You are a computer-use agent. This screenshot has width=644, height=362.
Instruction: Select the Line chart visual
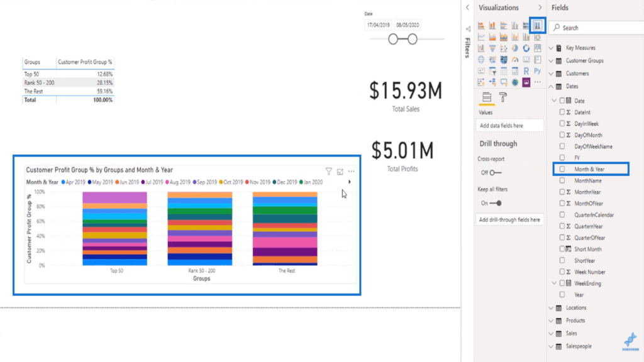pos(481,37)
